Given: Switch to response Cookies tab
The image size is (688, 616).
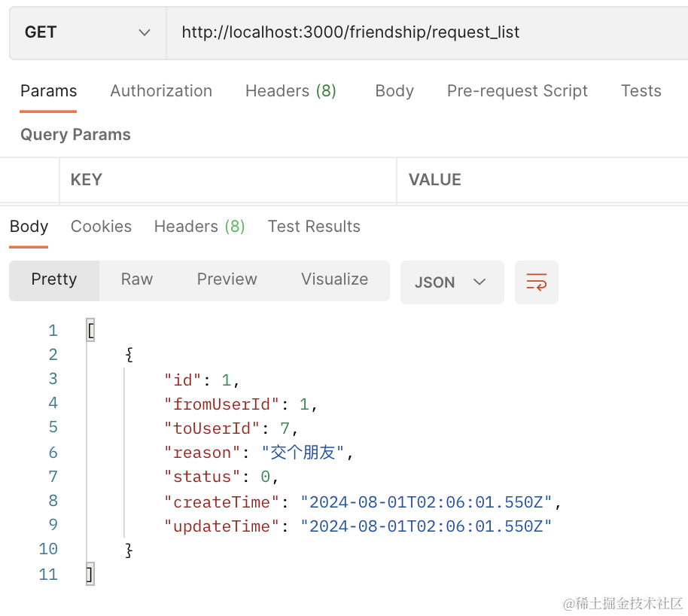Looking at the screenshot, I should pos(101,227).
